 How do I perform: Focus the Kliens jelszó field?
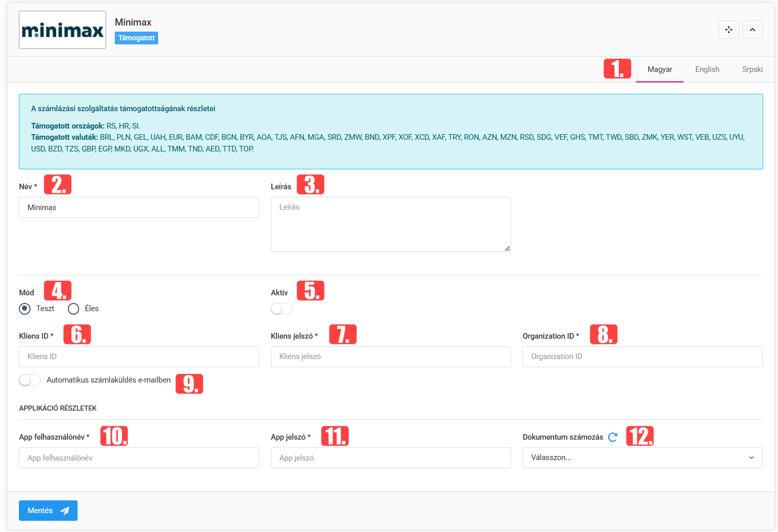(x=391, y=357)
